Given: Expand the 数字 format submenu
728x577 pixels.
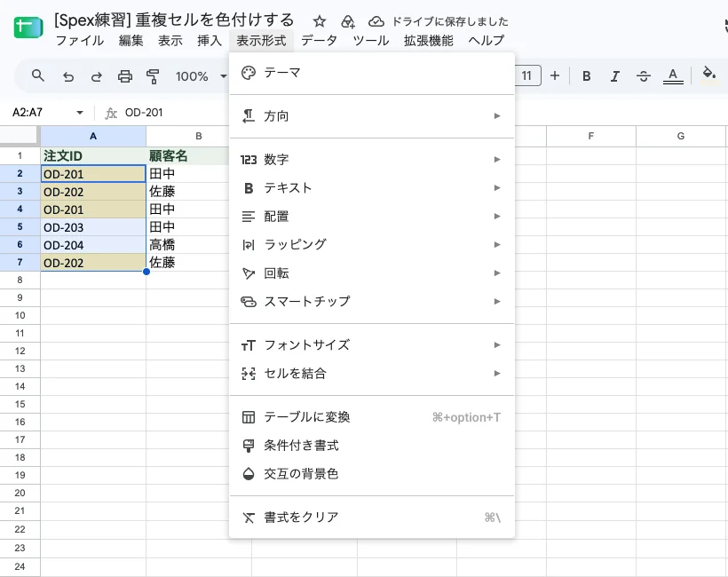Looking at the screenshot, I should (x=372, y=160).
